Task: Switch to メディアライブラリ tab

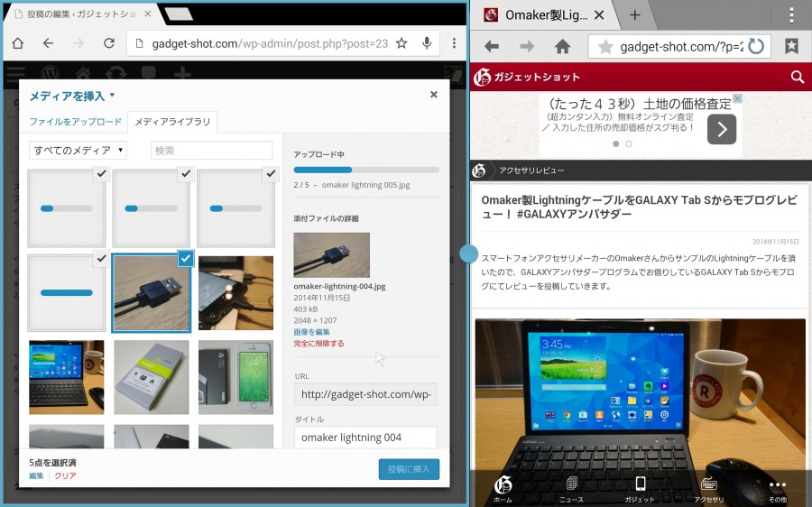Action: pos(172,122)
